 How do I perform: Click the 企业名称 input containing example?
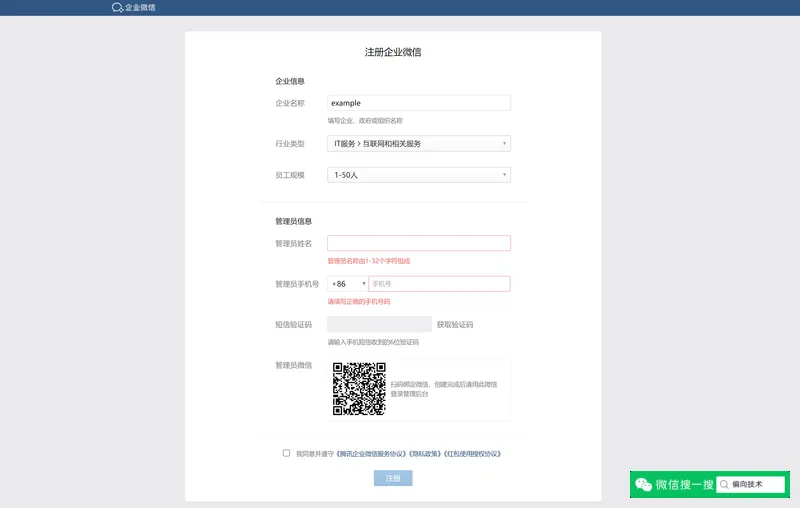tap(419, 103)
